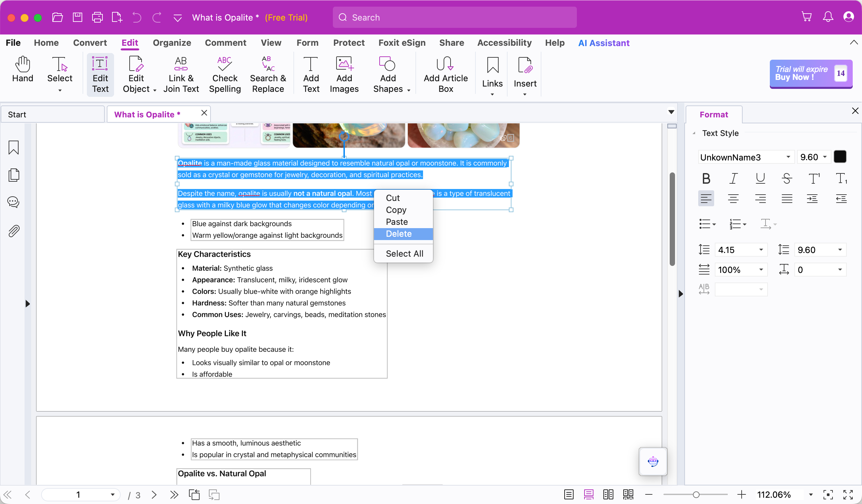Image resolution: width=862 pixels, height=504 pixels.
Task: Select the Add Text tool
Action: point(311,75)
